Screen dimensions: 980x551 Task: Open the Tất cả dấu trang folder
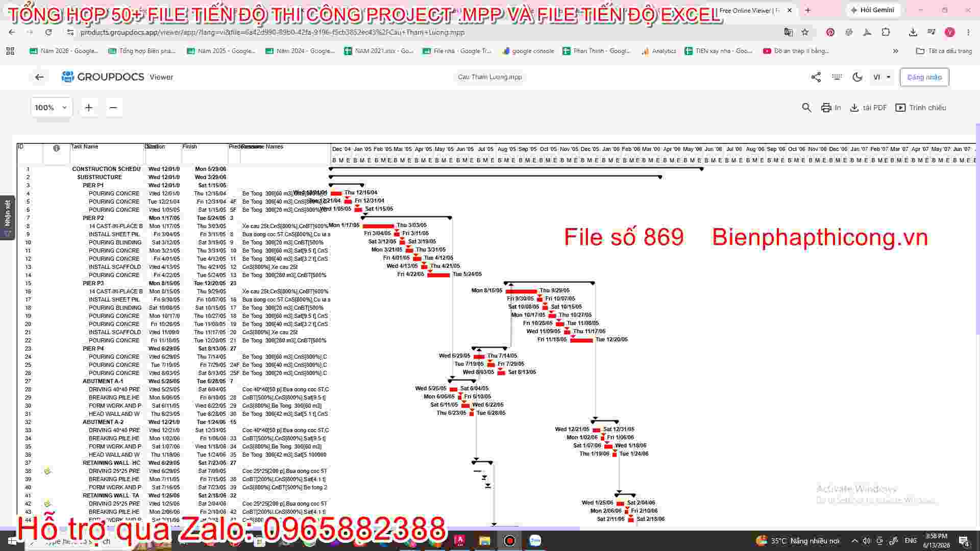pos(944,51)
